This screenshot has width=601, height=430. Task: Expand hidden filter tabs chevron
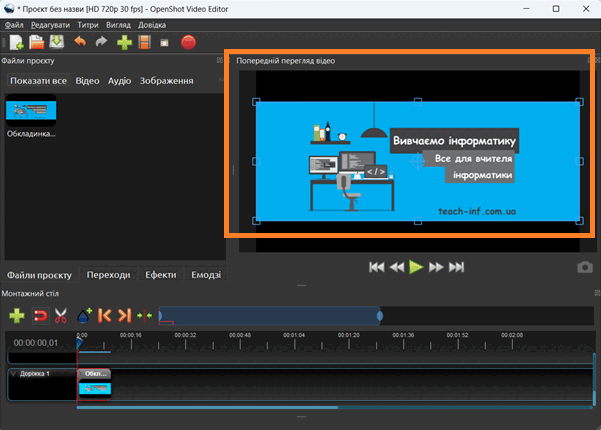[220, 80]
